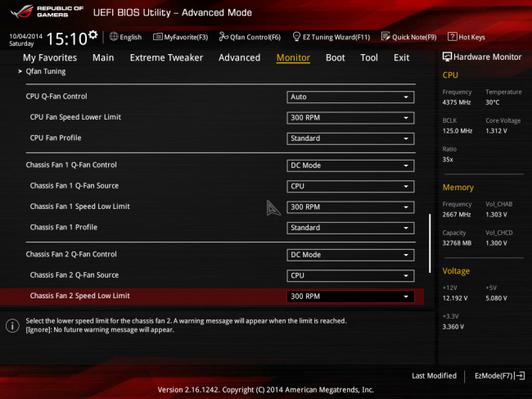Click the Hot Keys question mark icon
This screenshot has height=399, width=532.
point(453,37)
